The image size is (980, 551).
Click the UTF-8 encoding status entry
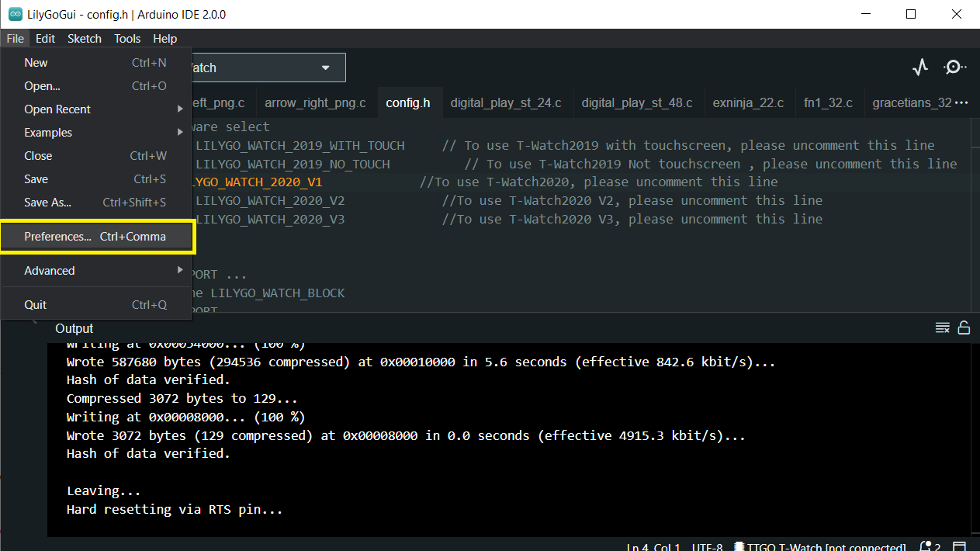click(707, 547)
